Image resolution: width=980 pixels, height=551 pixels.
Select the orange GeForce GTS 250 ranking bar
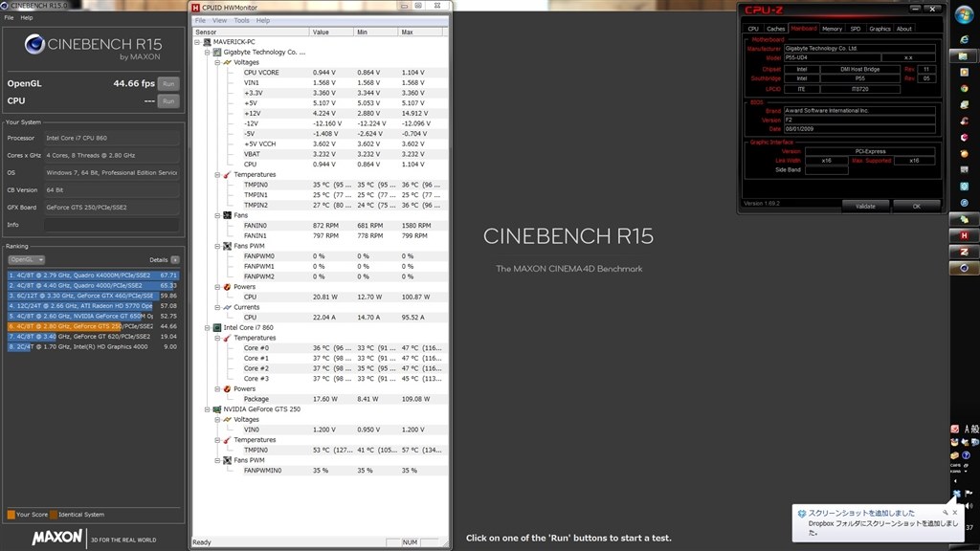[93, 327]
